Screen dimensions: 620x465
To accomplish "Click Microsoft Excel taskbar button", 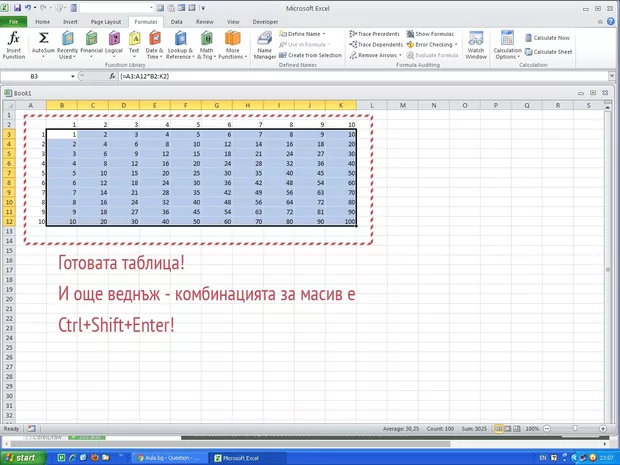I will (247, 458).
